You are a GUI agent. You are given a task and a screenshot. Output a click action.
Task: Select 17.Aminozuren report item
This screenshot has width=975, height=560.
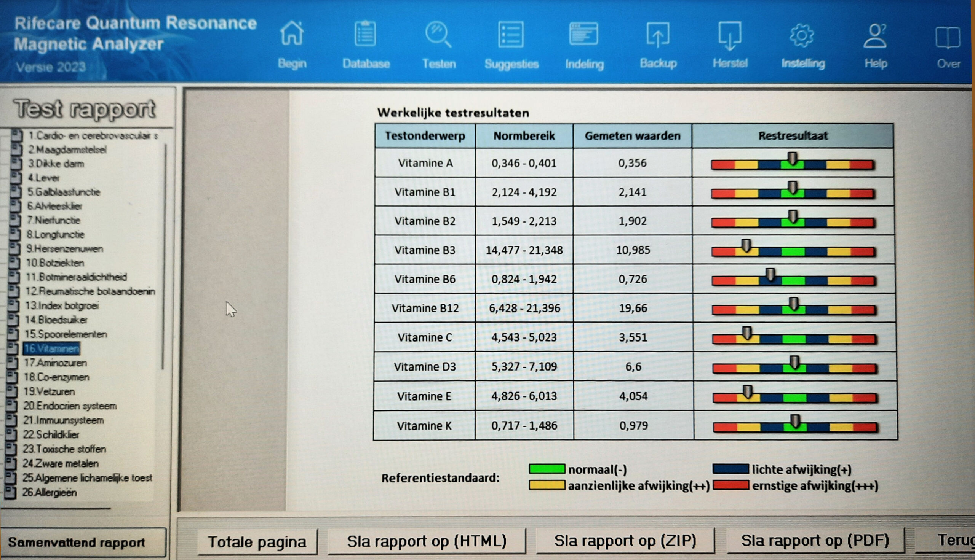pos(56,363)
